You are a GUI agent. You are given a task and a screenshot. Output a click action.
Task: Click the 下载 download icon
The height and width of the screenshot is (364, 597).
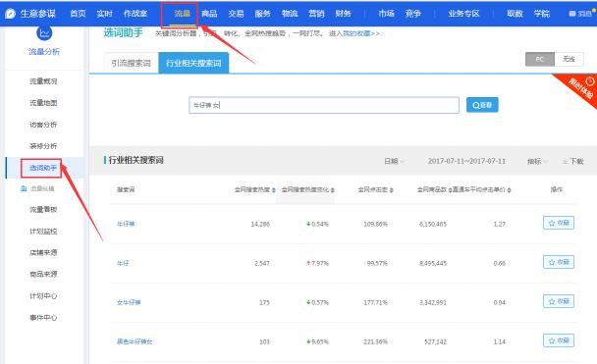[566, 162]
